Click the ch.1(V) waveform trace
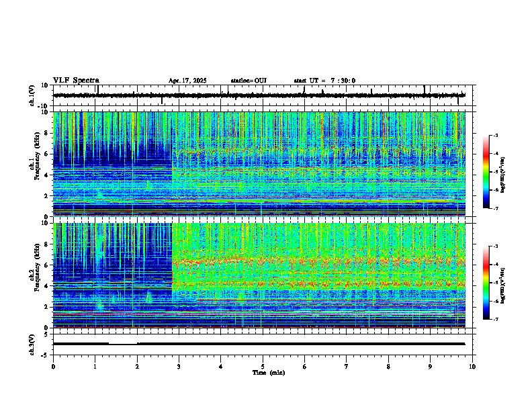Screen dimensions: 532x411 [259, 95]
